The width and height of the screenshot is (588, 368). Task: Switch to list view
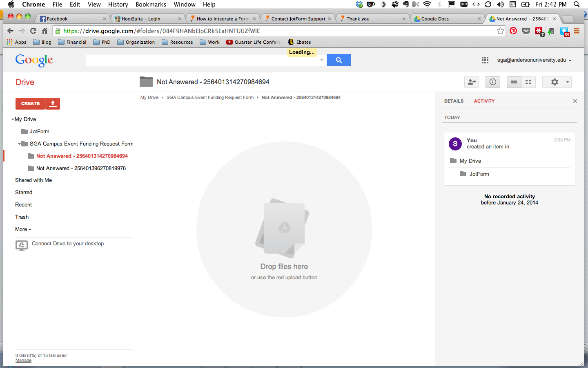click(x=514, y=82)
